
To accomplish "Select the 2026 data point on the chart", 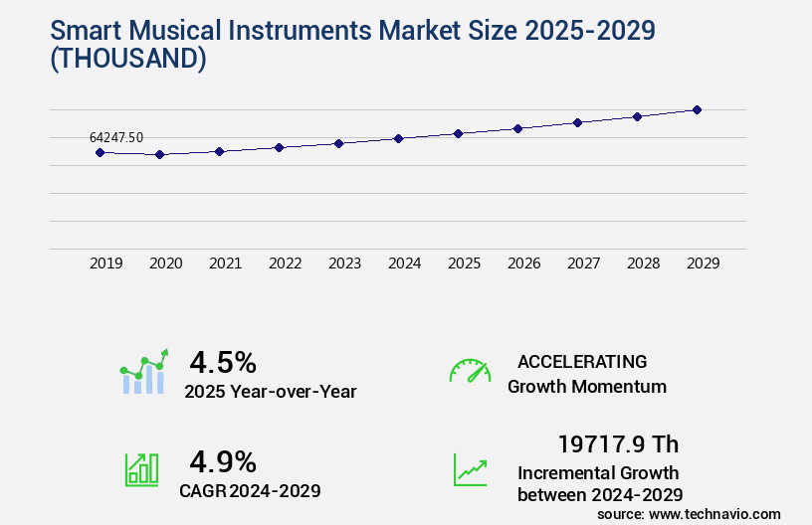I will [x=517, y=128].
